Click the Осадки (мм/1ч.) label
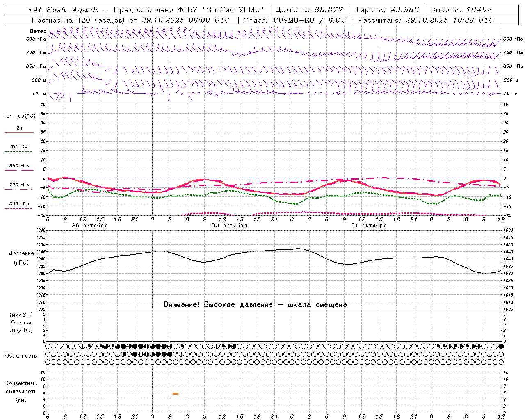The image size is (525, 420). [x=21, y=326]
